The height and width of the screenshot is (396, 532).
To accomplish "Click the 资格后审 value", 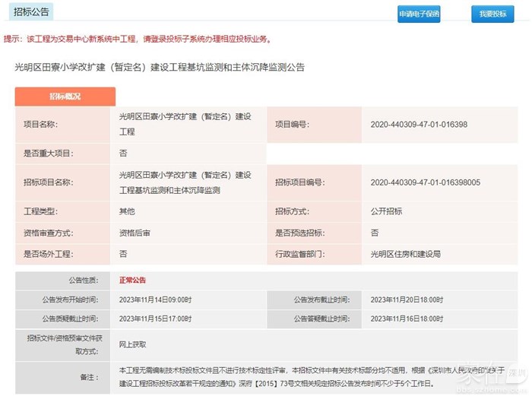I will (135, 233).
